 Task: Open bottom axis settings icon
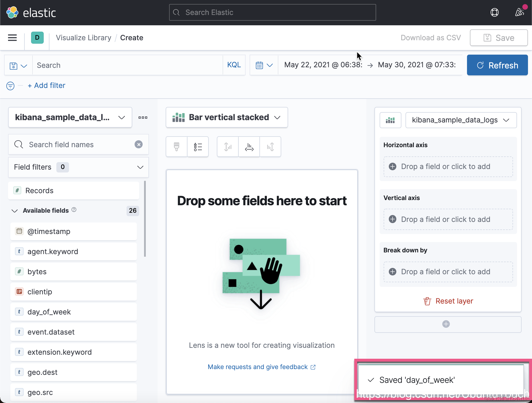pos(249,147)
